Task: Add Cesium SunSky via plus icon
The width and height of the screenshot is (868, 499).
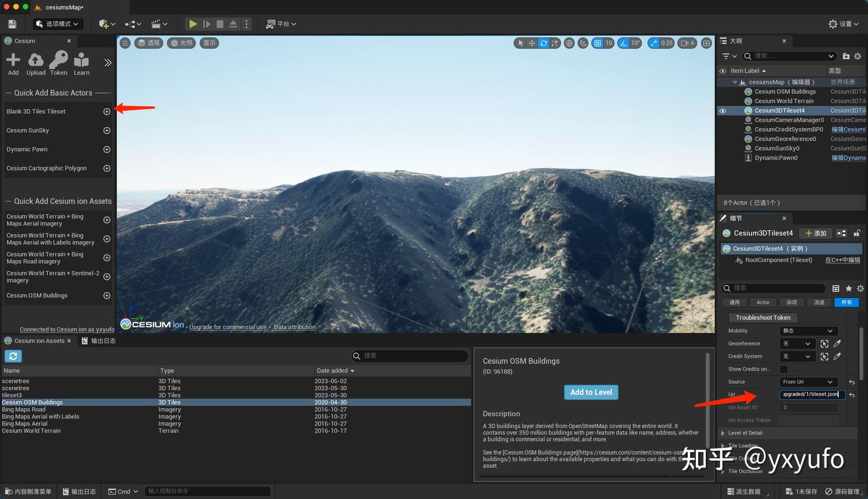Action: tap(107, 131)
